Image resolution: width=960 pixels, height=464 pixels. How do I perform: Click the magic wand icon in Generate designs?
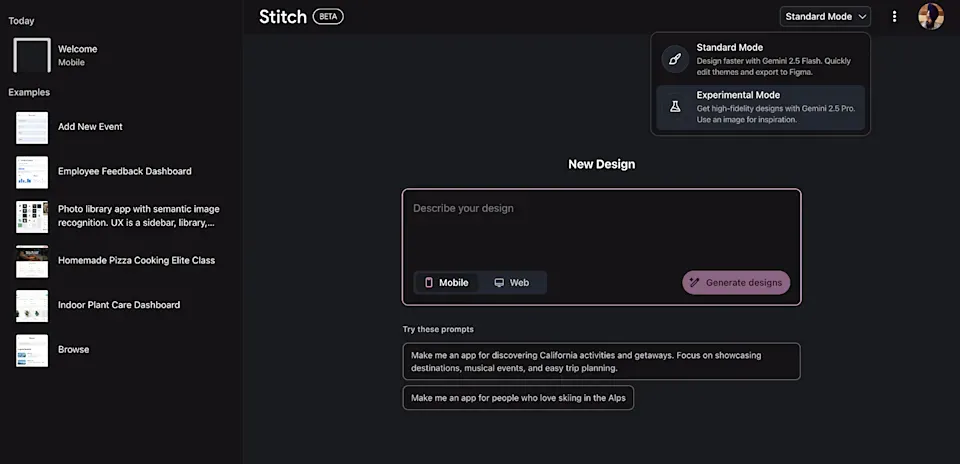pos(694,283)
